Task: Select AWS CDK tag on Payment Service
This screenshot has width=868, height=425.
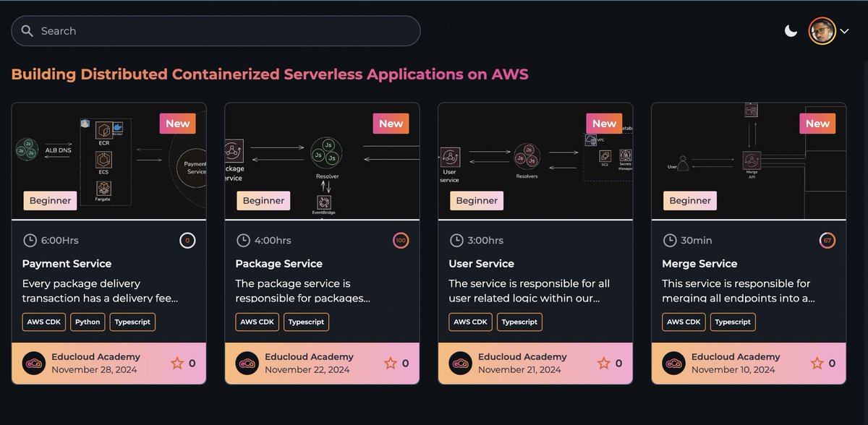Action: [44, 322]
